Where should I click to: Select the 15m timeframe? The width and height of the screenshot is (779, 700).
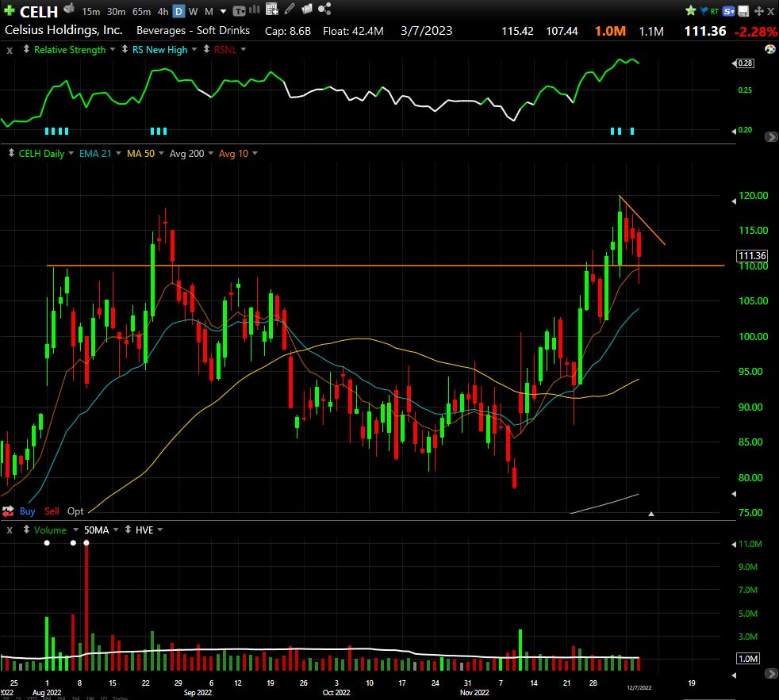point(91,11)
